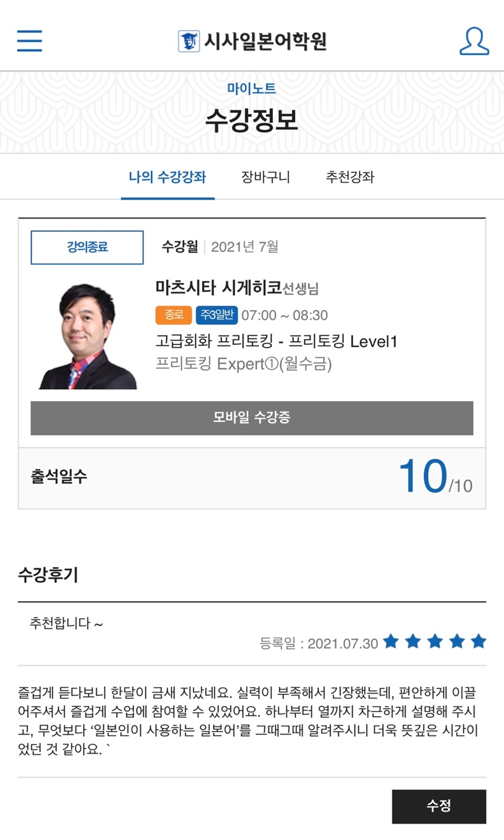Click the review title 추천합니다
The width and height of the screenshot is (504, 840).
66,623
